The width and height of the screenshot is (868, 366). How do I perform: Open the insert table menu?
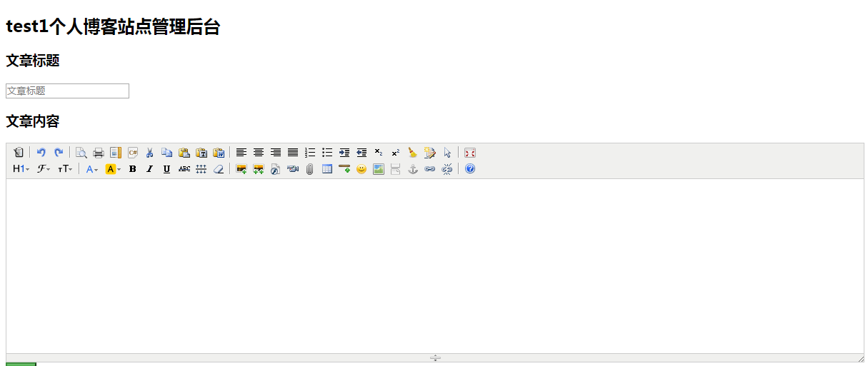[x=327, y=169]
